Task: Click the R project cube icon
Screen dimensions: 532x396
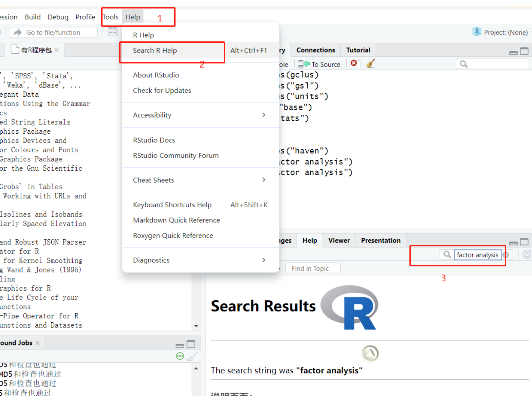Action: (477, 32)
